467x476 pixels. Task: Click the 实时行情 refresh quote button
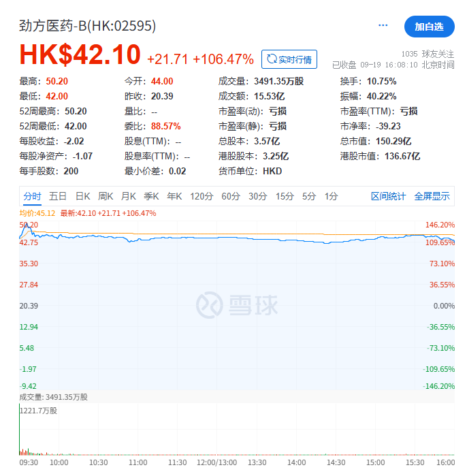pyautogui.click(x=289, y=59)
